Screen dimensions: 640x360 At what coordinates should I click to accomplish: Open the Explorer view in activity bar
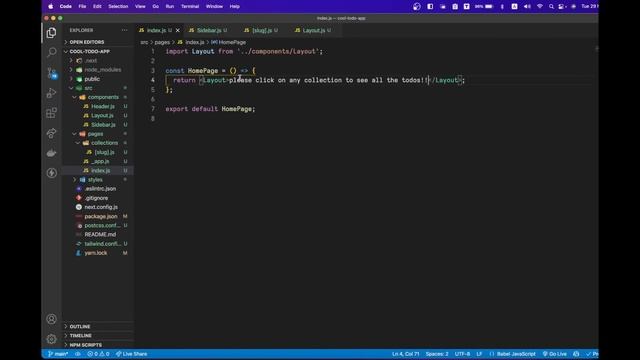(51, 33)
